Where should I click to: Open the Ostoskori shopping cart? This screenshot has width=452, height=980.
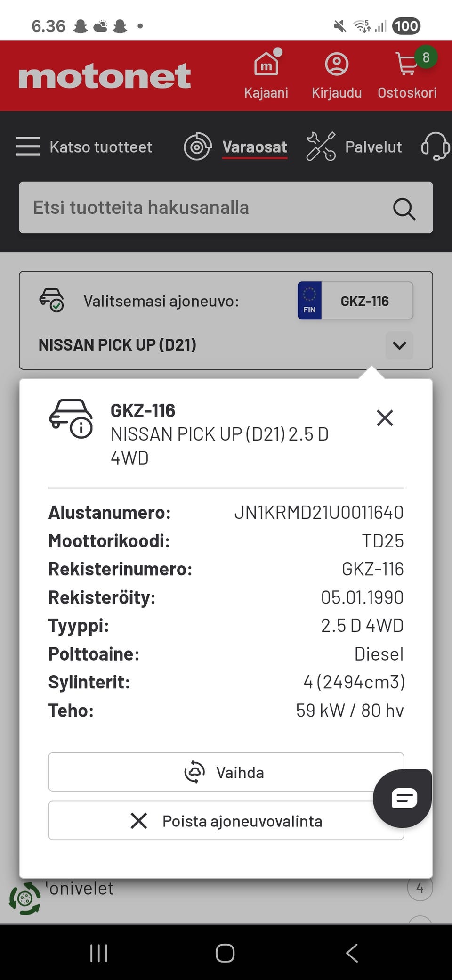click(x=407, y=75)
